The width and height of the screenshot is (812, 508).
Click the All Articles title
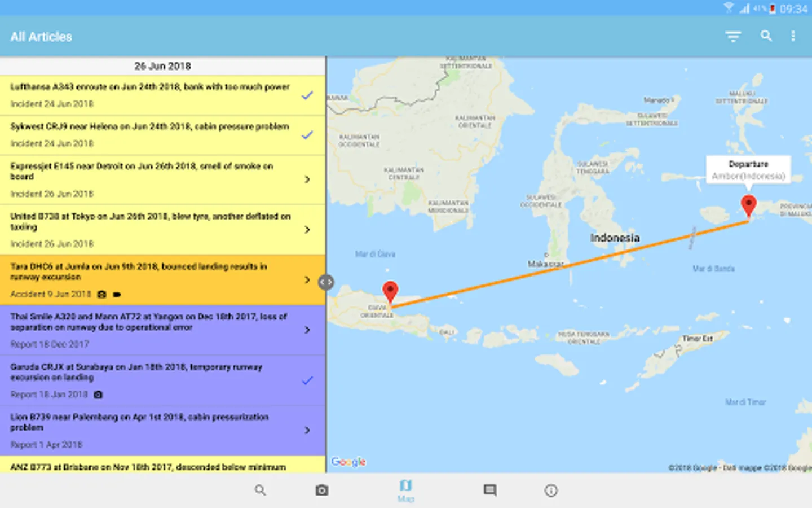[x=41, y=37]
